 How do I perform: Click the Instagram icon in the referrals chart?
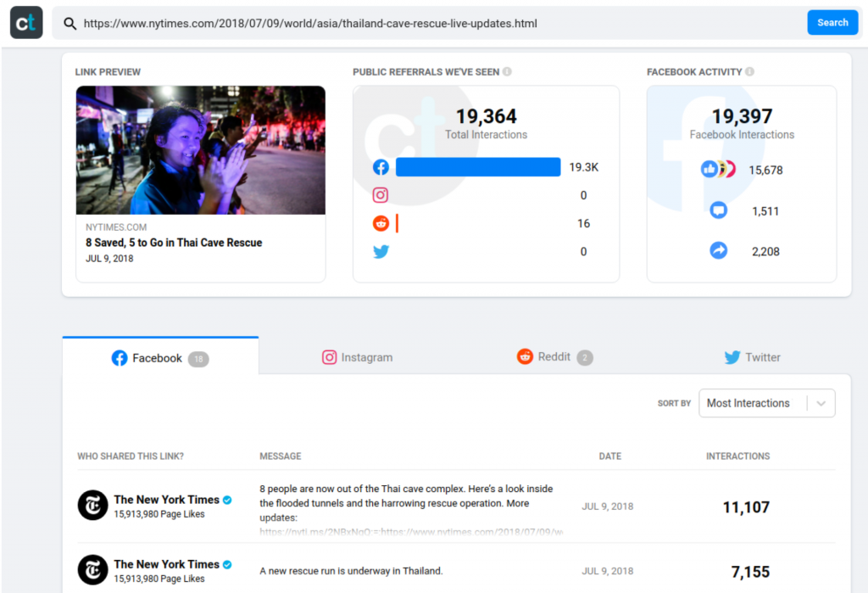381,195
